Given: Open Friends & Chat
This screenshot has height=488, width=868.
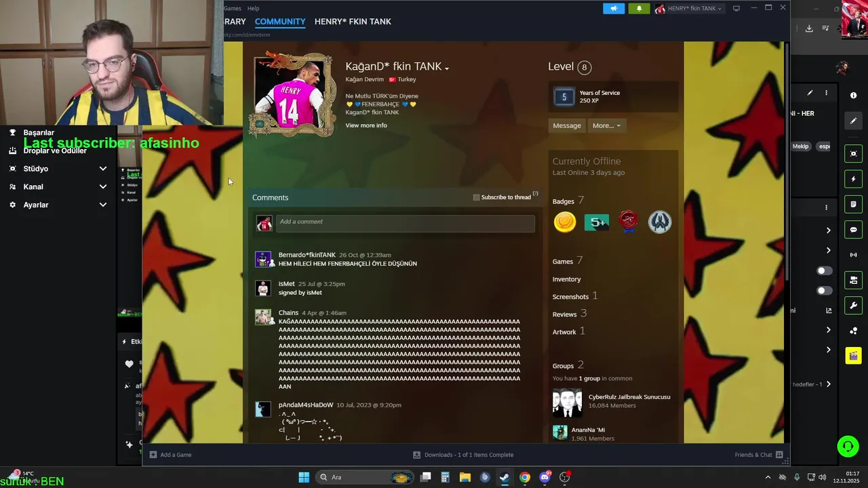Looking at the screenshot, I should pos(759,455).
